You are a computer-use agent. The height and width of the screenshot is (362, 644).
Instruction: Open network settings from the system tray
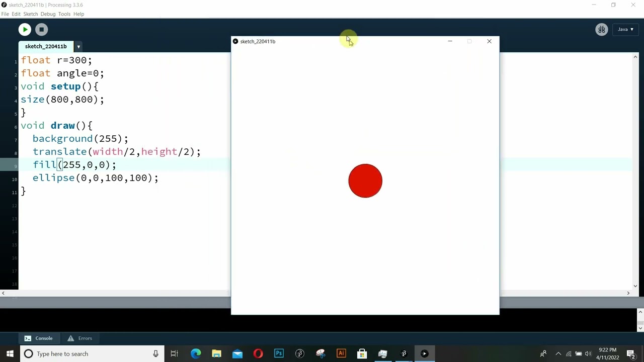569,353
